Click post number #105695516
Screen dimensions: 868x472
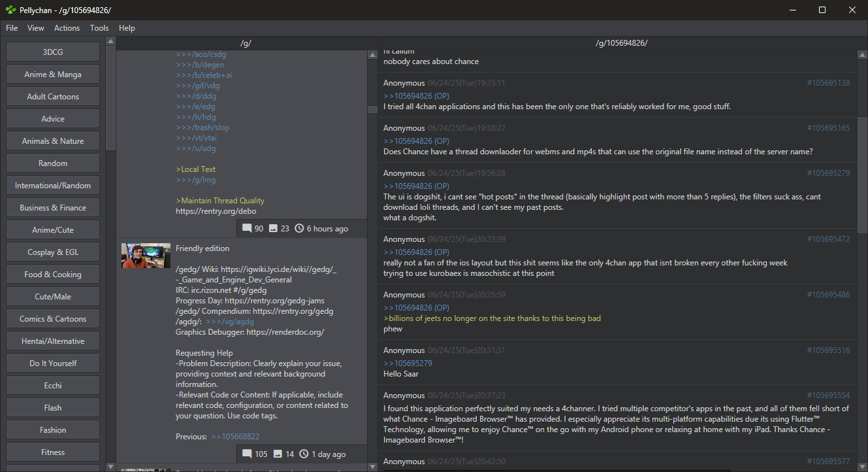(x=828, y=350)
